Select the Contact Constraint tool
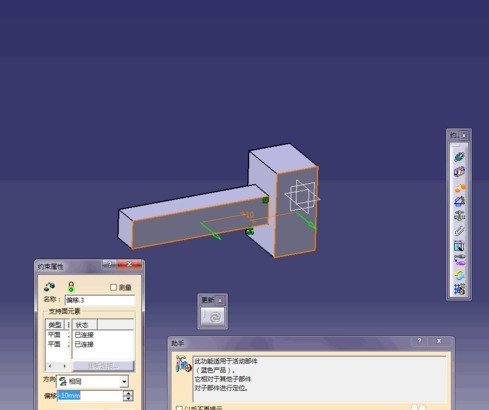 (x=459, y=172)
